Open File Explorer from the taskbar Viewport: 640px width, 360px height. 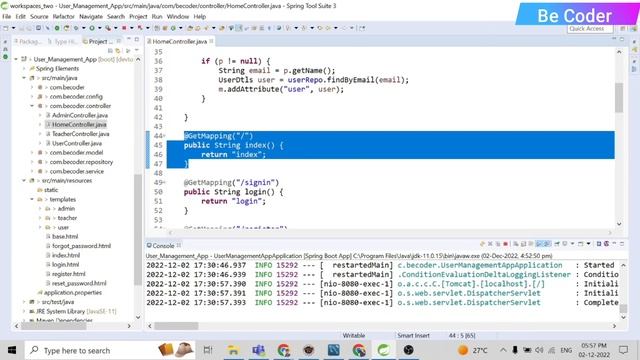[233, 350]
